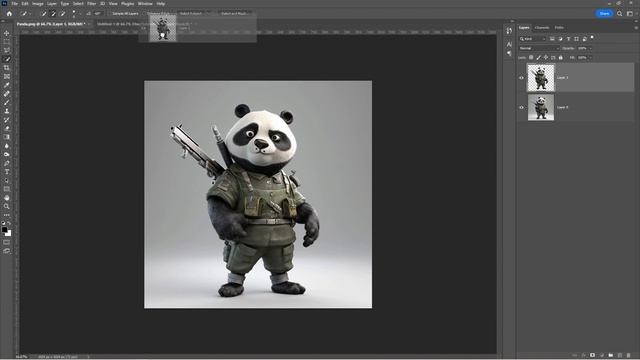Open the search icon beside Share
Screen dimensions: 640x360
620,13
